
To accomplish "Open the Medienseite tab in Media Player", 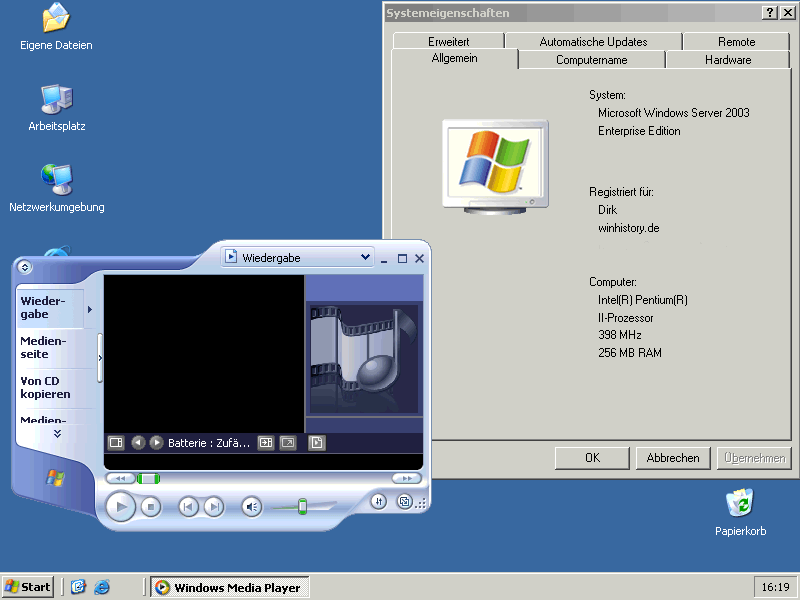I will point(43,347).
